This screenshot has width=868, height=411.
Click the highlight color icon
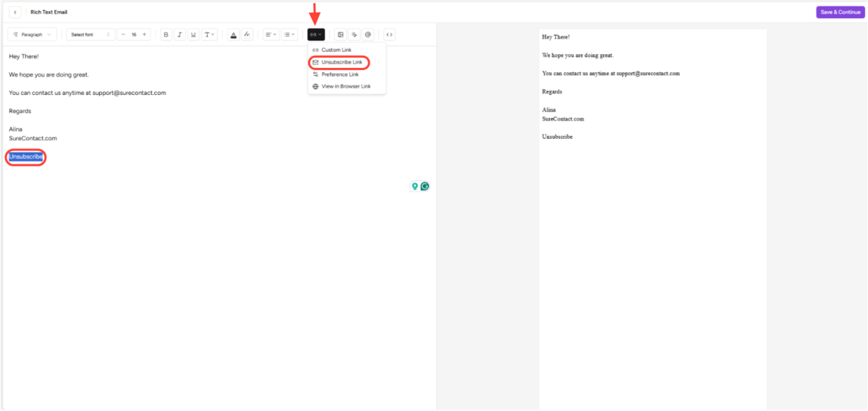coord(247,35)
